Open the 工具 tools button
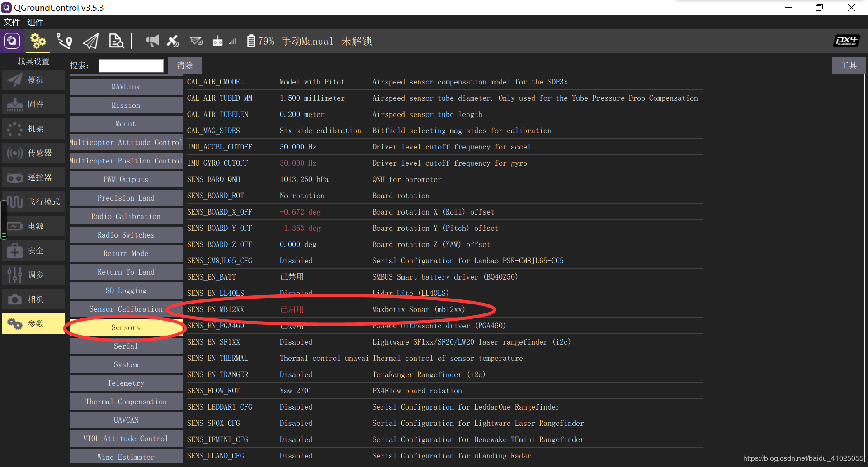Viewport: 868px width, 467px height. pyautogui.click(x=849, y=65)
